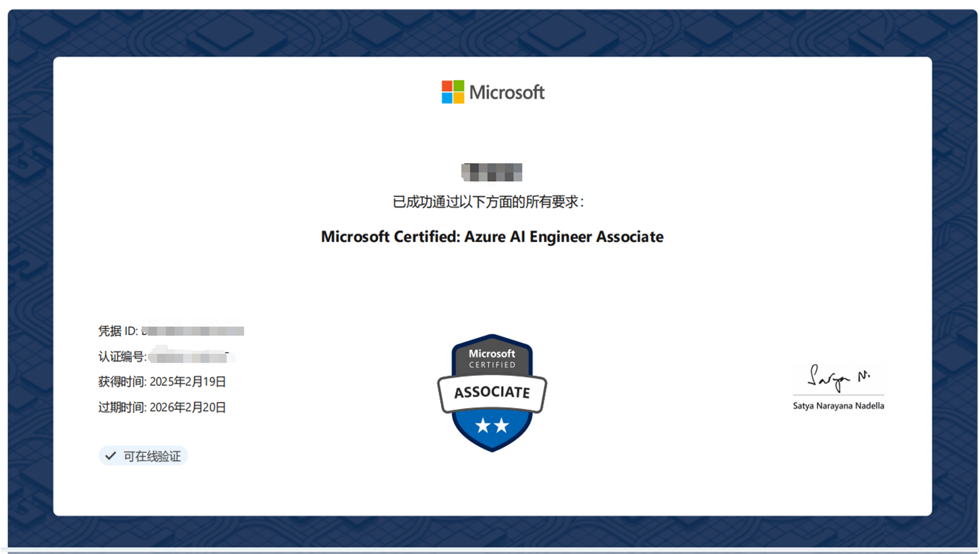
Task: Click the two white stars on badge
Action: click(x=492, y=425)
